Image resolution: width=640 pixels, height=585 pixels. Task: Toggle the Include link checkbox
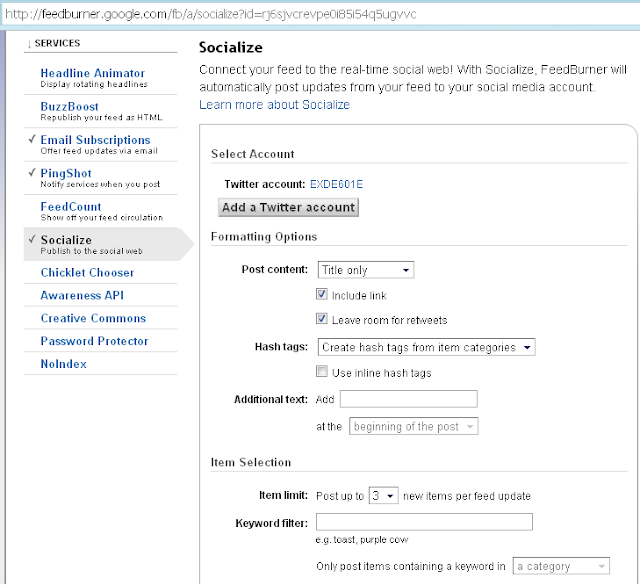322,295
